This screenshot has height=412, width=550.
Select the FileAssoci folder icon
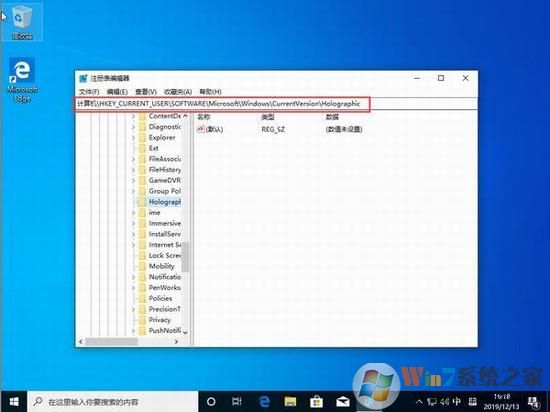coord(142,159)
